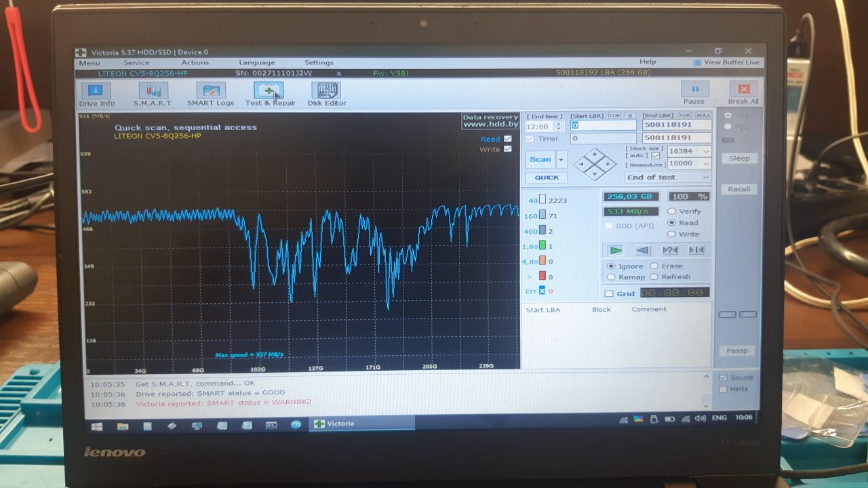The width and height of the screenshot is (868, 488).
Task: Open the Help menu
Action: (x=648, y=62)
